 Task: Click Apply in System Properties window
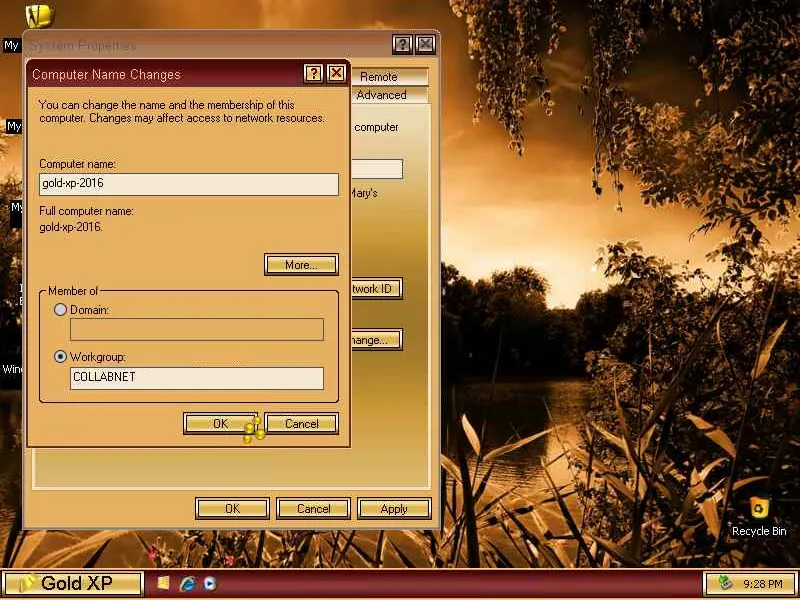pyautogui.click(x=394, y=509)
